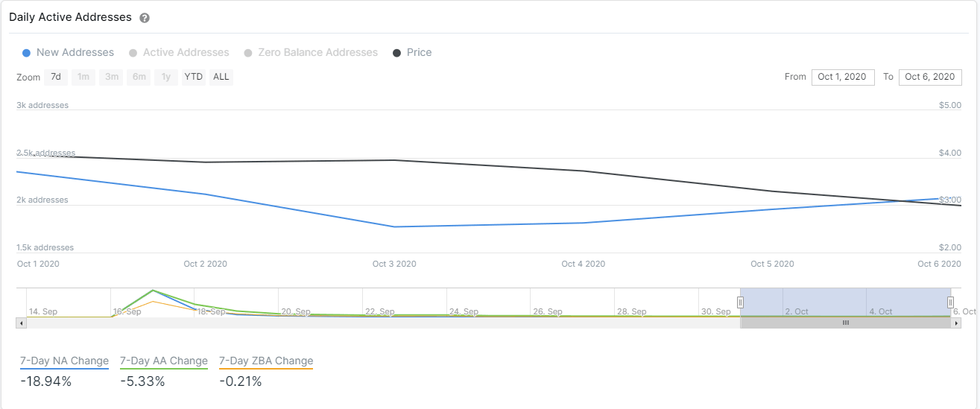Switch to the 1y zoom range
Viewport: 980px width, 409px height.
click(166, 77)
